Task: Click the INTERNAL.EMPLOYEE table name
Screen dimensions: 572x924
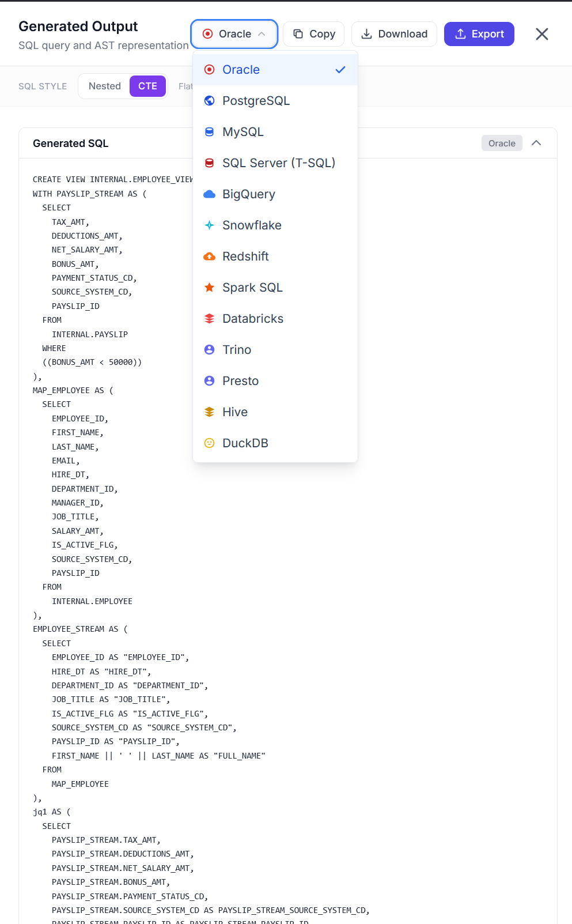Action: [x=92, y=601]
